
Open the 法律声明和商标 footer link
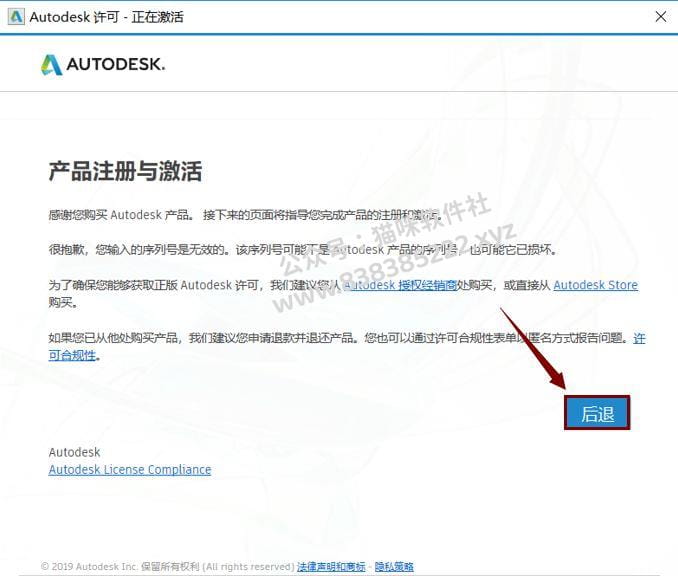click(331, 566)
